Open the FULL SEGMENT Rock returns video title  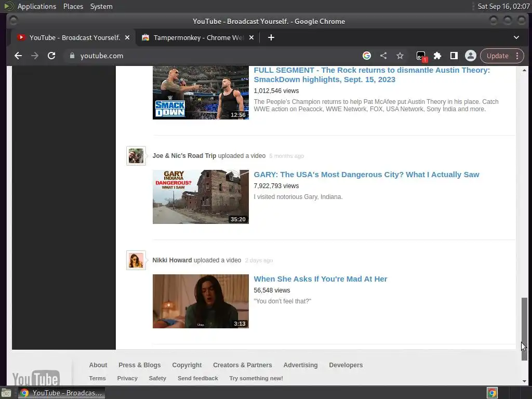point(372,75)
